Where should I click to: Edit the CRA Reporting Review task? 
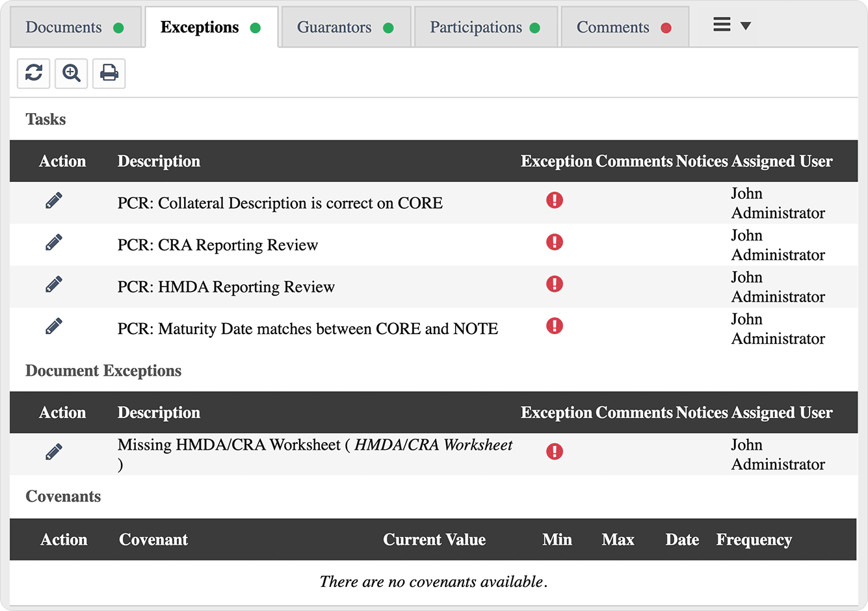click(x=54, y=243)
